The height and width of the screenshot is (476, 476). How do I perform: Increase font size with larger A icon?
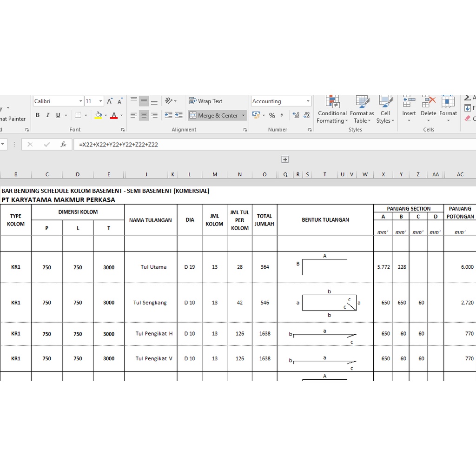click(x=110, y=101)
